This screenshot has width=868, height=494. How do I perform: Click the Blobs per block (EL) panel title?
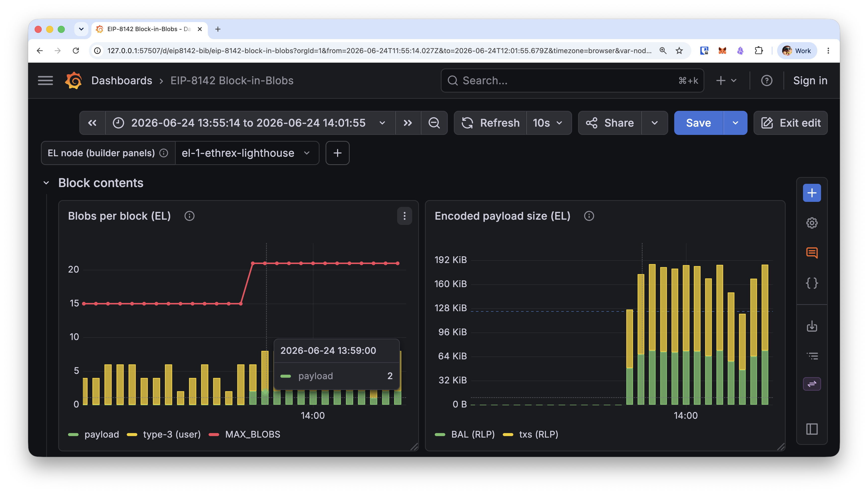pyautogui.click(x=119, y=216)
